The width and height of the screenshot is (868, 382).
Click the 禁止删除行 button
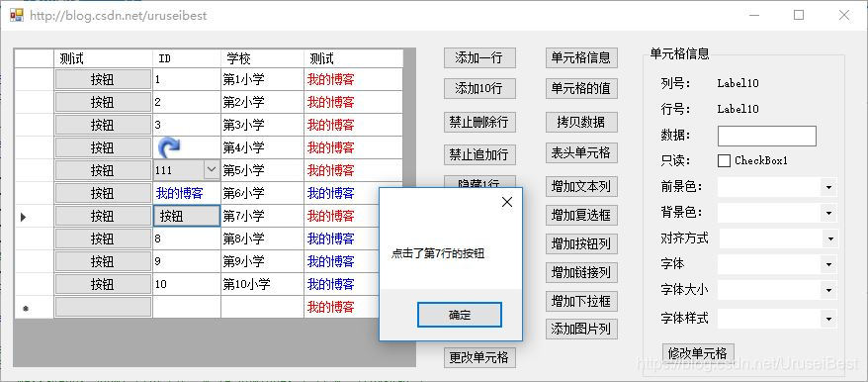(x=479, y=122)
